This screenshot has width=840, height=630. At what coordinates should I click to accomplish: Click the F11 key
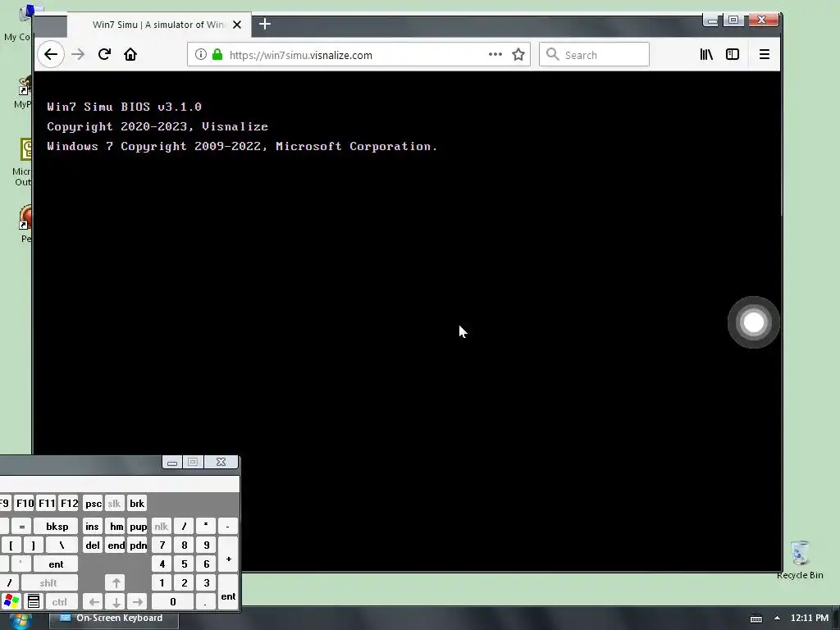(47, 504)
